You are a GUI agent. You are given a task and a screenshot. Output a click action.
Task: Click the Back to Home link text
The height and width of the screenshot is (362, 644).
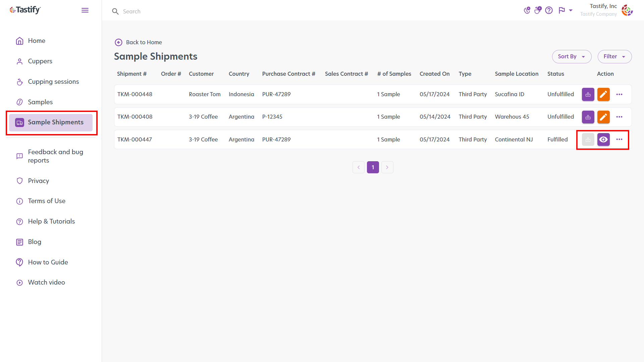[144, 42]
